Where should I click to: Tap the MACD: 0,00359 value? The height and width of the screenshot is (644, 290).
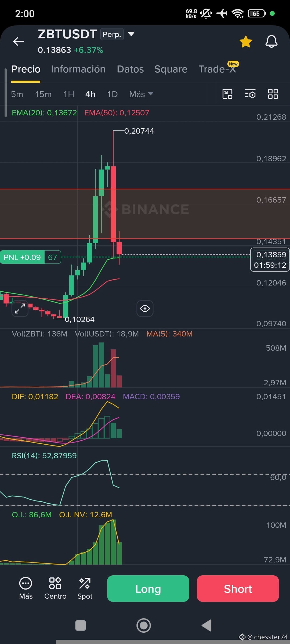tap(151, 397)
